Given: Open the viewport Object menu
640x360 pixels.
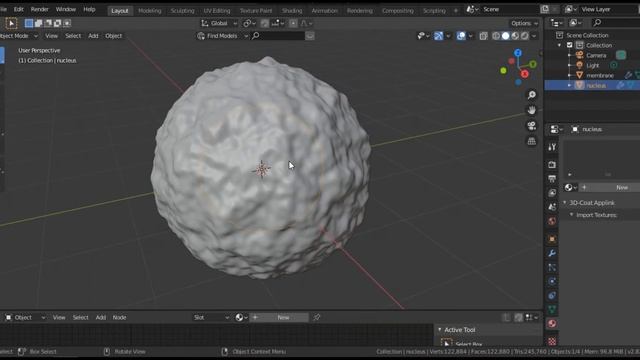Looking at the screenshot, I should click(113, 36).
